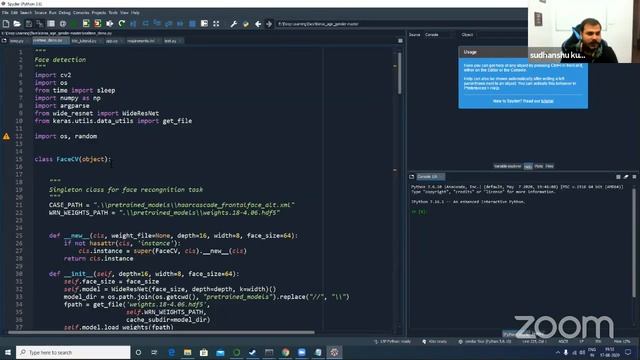Run current cell and advance icon
The image size is (640, 360).
97,24
